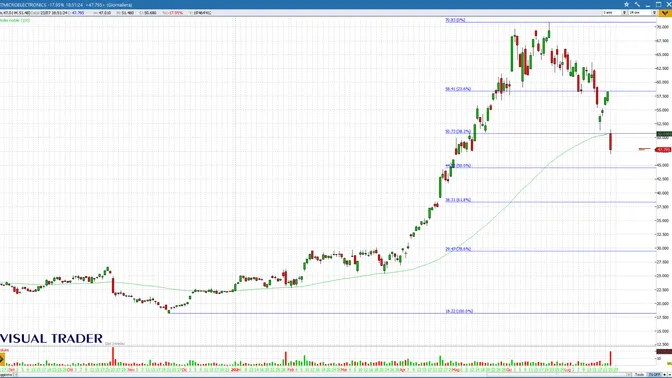
Task: Click the horizontal scrollbar right arrow
Action: coord(628,375)
